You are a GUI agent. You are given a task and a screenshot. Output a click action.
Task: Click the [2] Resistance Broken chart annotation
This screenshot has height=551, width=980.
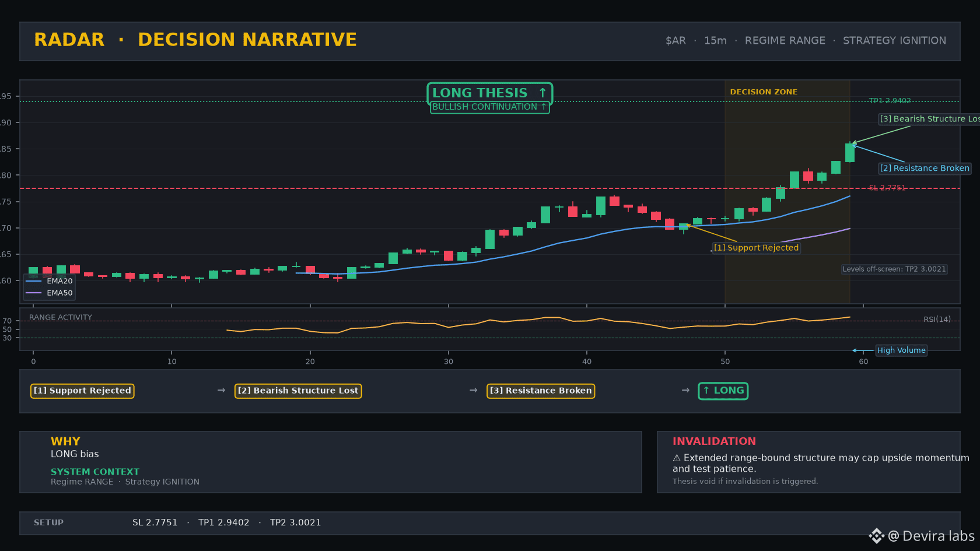tap(925, 168)
